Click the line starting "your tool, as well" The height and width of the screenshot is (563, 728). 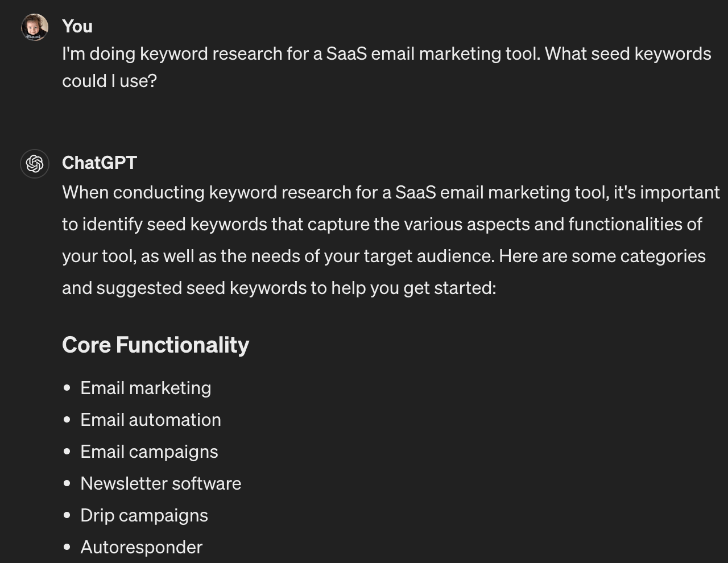tap(383, 256)
